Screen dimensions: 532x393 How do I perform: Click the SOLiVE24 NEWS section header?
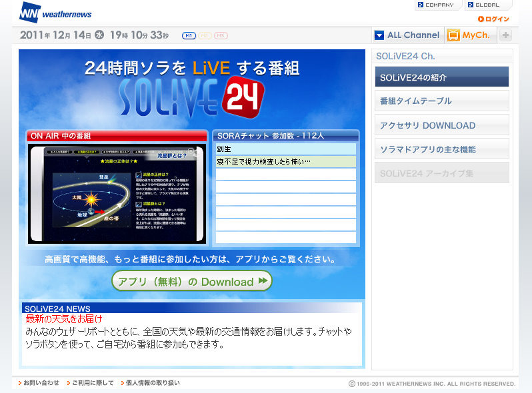point(192,308)
